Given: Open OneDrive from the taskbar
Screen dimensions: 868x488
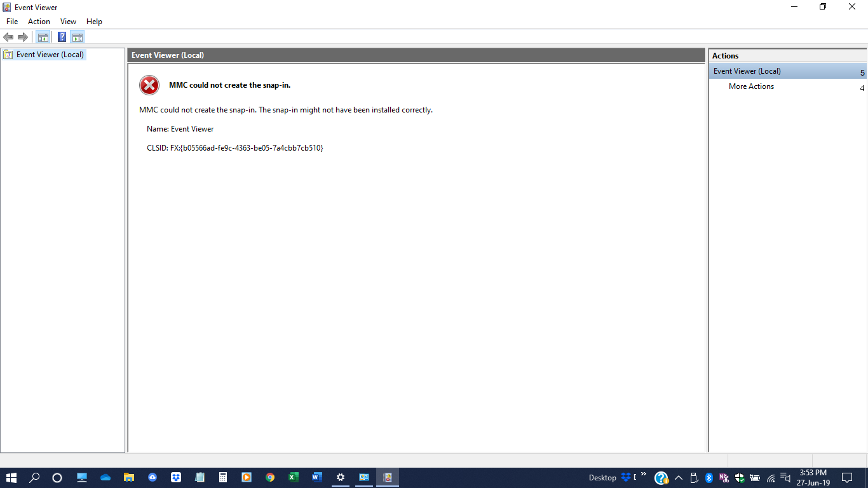Looking at the screenshot, I should point(105,477).
